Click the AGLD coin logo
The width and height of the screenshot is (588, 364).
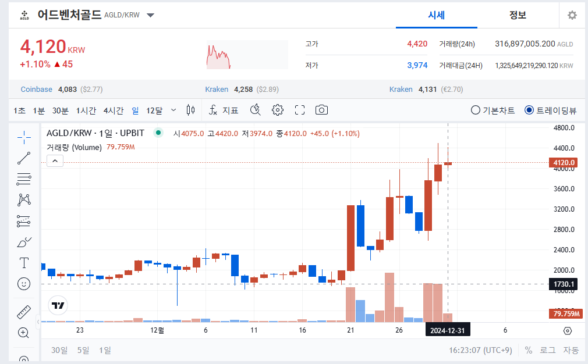24,15
